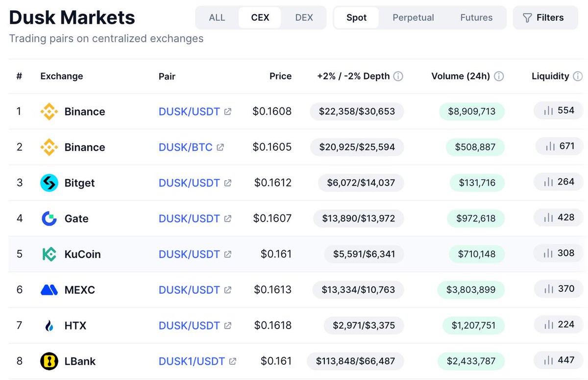Click the KuCoin exchange logo
Image resolution: width=588 pixels, height=380 pixels.
point(49,254)
